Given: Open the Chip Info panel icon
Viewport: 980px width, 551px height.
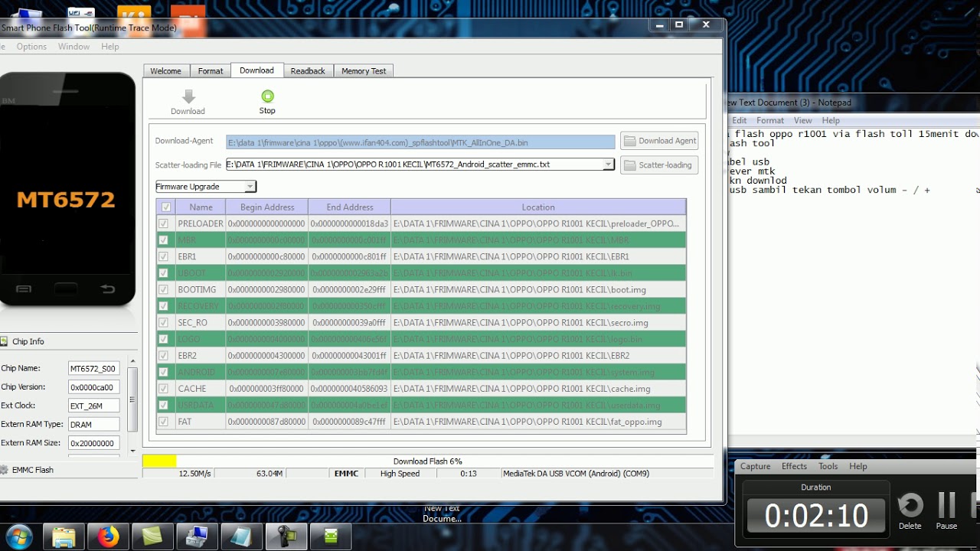Looking at the screenshot, I should [4, 341].
